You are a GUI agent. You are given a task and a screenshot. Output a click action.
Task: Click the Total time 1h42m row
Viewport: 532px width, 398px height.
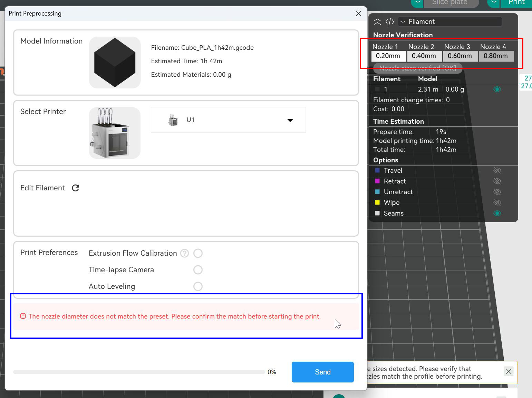tap(415, 150)
